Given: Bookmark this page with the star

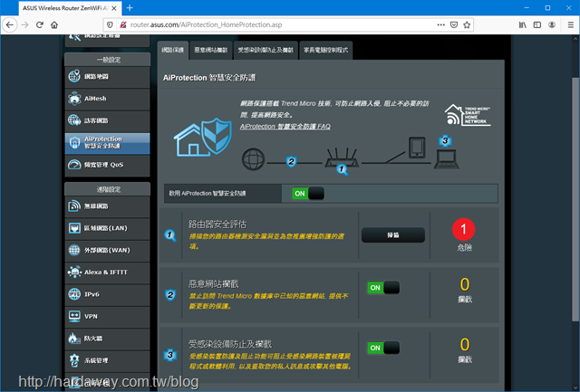Looking at the screenshot, I should 467,24.
